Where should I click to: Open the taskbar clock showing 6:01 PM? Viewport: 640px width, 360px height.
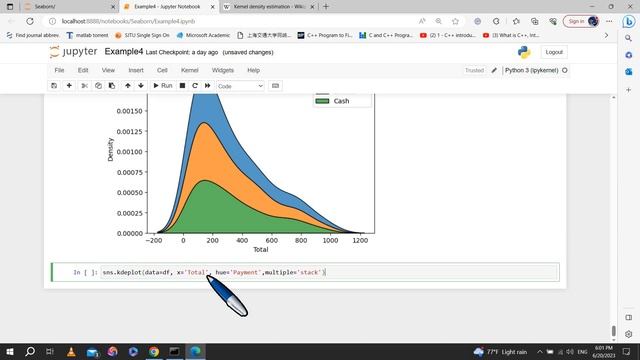click(604, 351)
